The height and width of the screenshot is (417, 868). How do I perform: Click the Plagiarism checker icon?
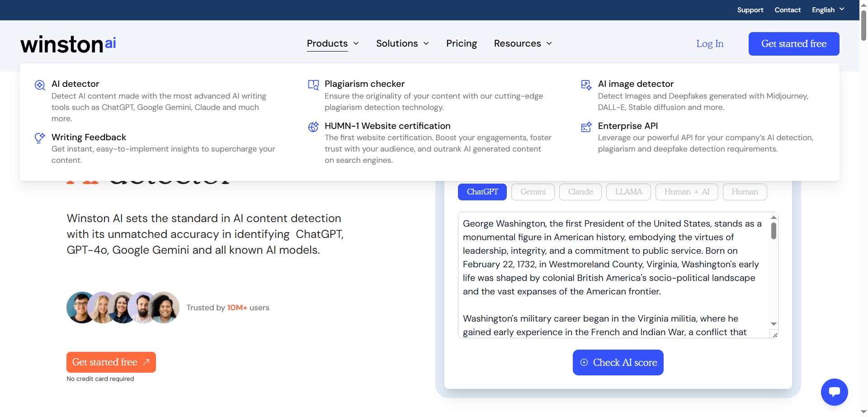click(313, 85)
